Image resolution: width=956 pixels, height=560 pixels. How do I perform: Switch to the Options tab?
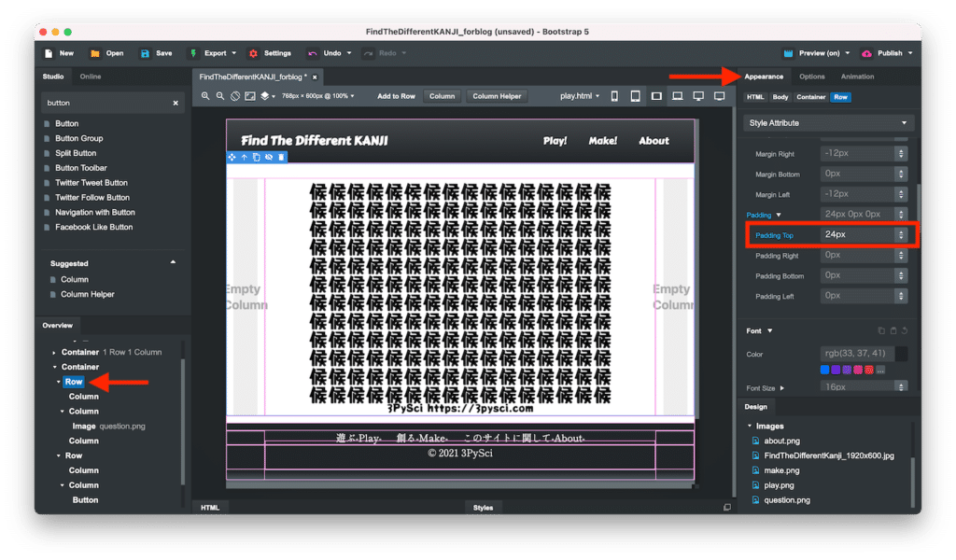[x=811, y=77]
